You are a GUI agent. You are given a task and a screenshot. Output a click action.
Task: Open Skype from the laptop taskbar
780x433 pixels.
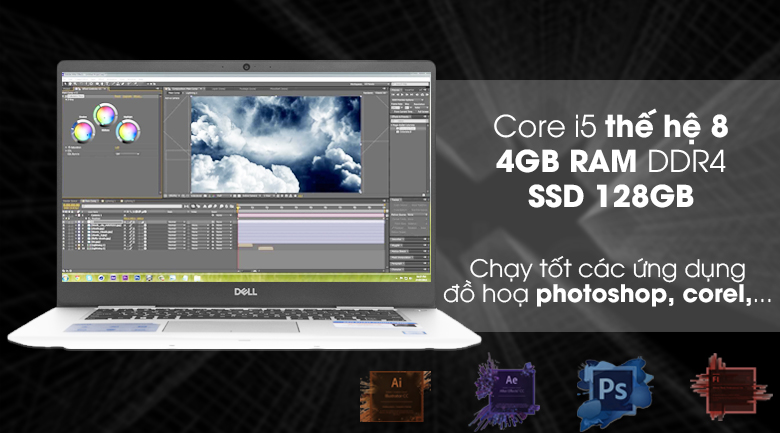(89, 278)
